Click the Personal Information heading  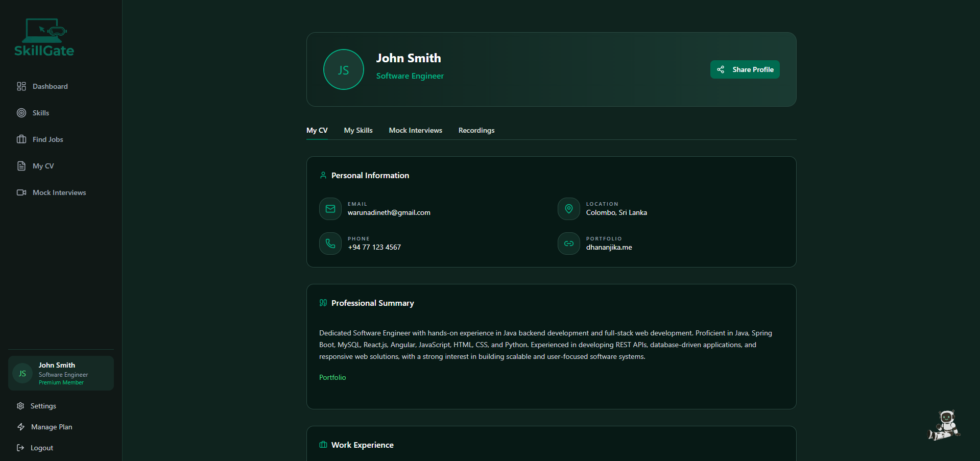click(370, 175)
